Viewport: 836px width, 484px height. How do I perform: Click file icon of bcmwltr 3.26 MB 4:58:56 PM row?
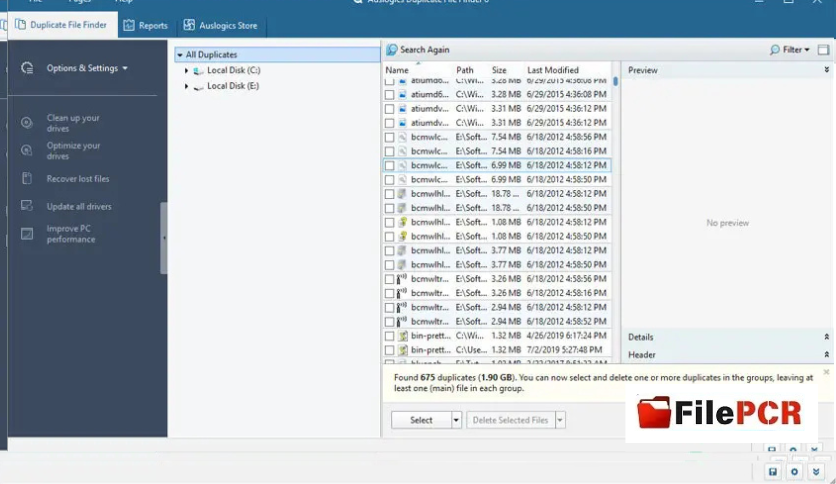point(402,279)
